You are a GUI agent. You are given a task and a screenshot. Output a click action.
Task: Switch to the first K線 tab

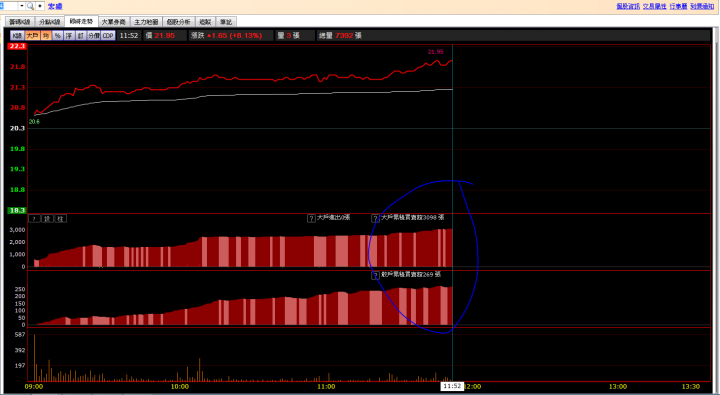(20, 22)
